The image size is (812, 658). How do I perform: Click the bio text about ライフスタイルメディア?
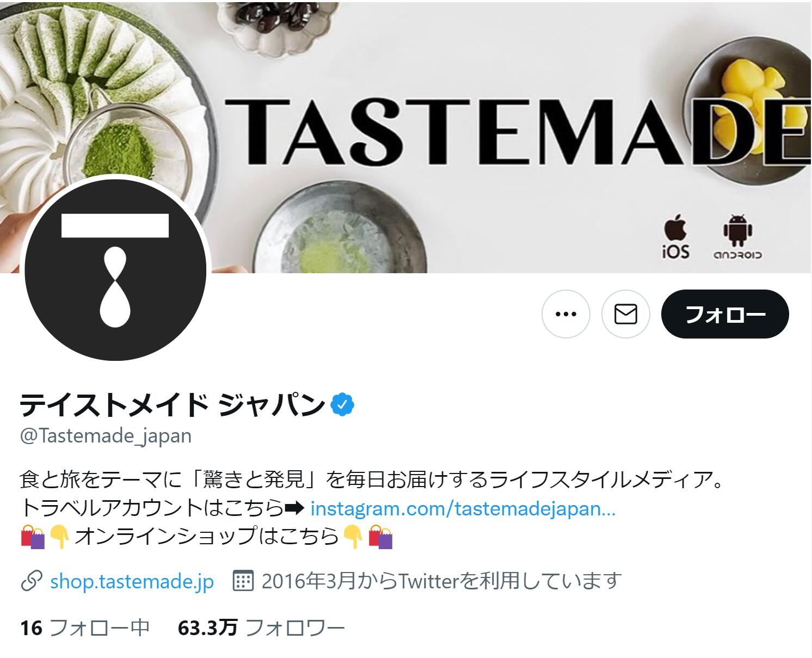(x=373, y=480)
